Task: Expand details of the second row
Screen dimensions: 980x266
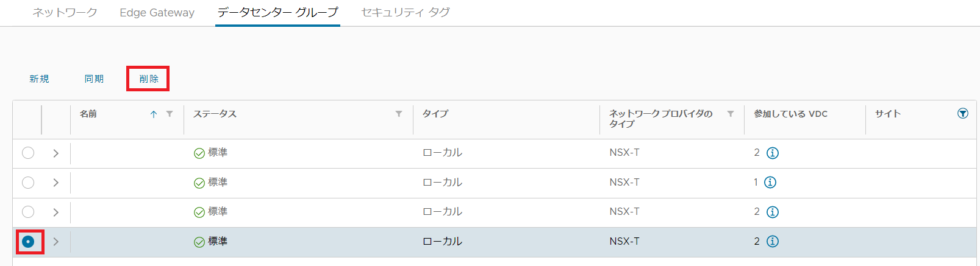Action: (x=55, y=182)
